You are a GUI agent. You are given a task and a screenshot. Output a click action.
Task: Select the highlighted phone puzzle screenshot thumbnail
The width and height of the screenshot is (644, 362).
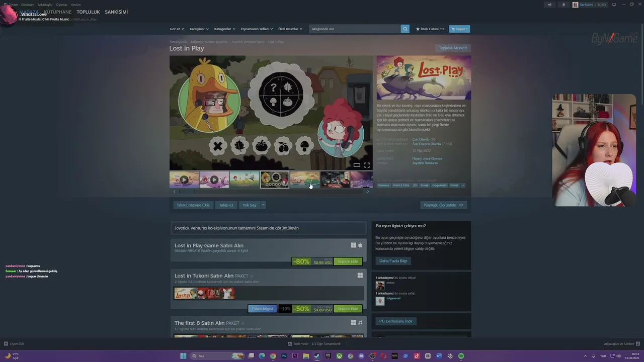tap(275, 179)
